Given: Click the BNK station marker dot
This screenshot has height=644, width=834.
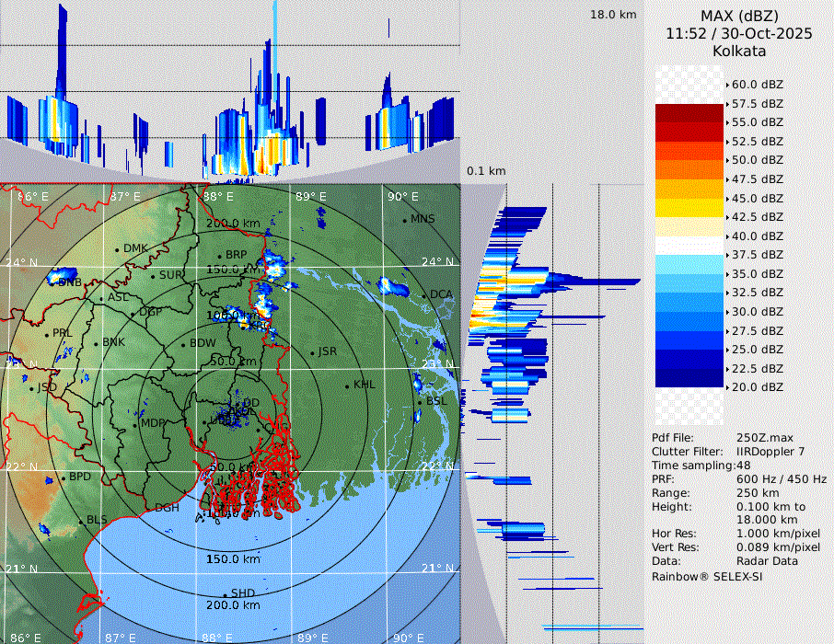Looking at the screenshot, I should point(96,343).
